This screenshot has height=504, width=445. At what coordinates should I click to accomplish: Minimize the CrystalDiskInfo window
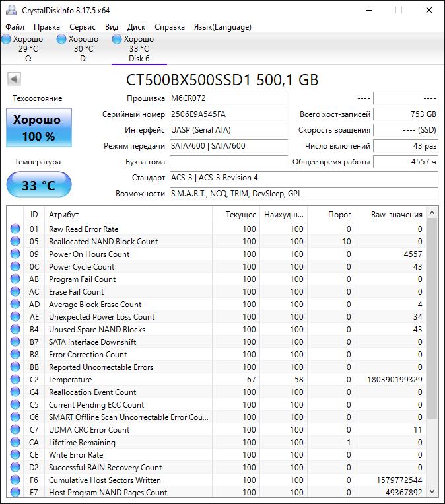tap(369, 11)
